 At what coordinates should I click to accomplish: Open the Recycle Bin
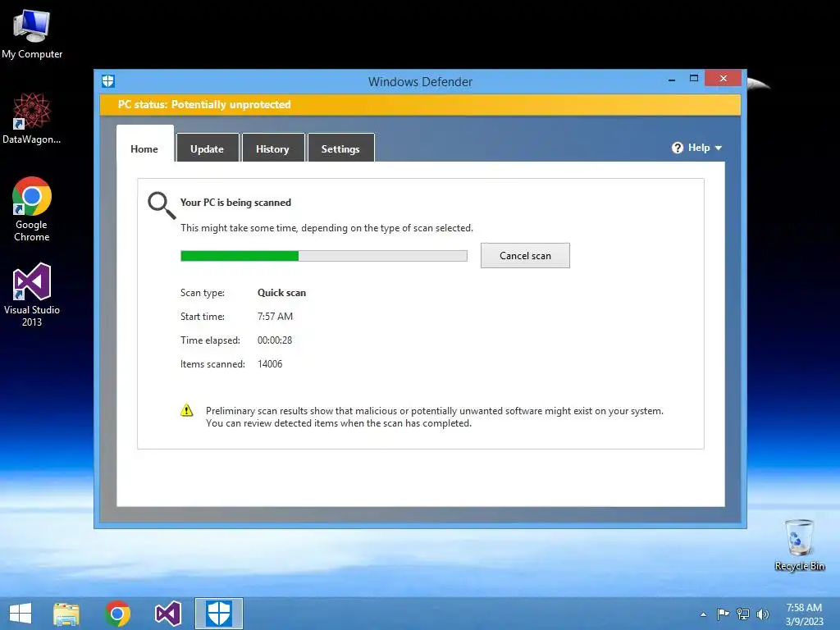(800, 545)
